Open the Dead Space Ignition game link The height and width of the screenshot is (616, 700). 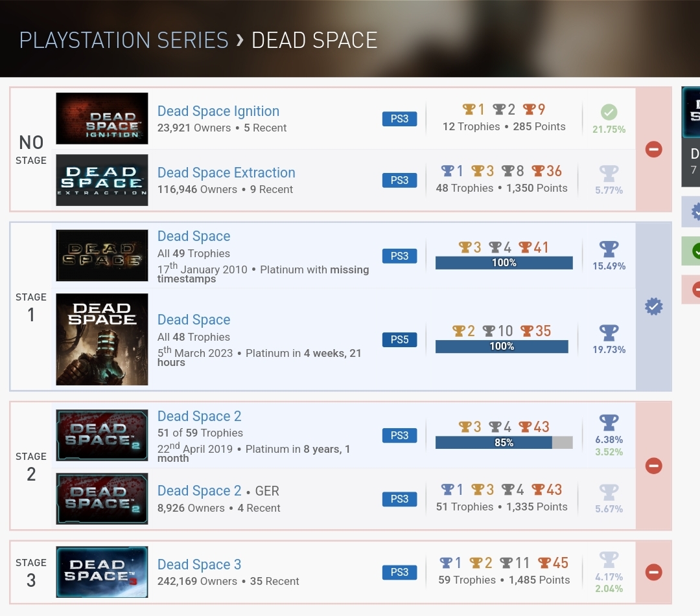pos(218,111)
